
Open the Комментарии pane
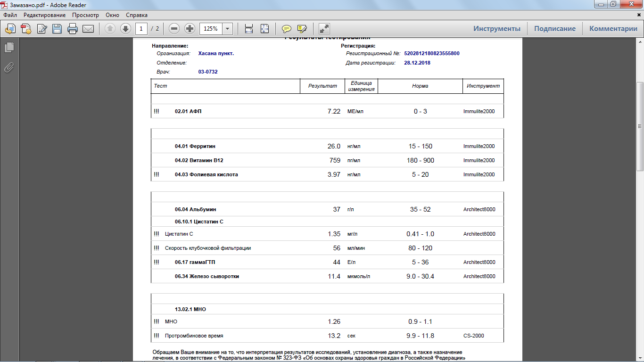click(613, 29)
